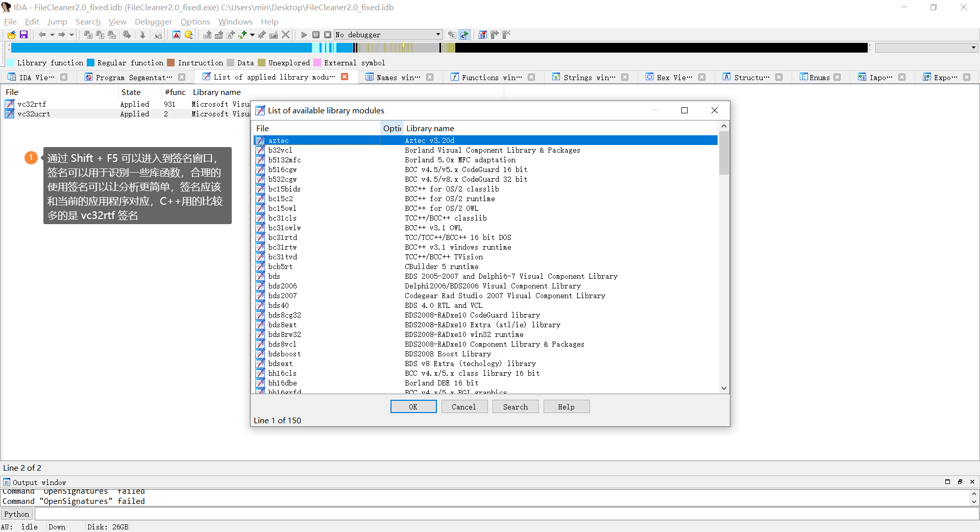The width and height of the screenshot is (980, 532).
Task: Click the red warning triangle toolbar icon
Action: pyautogui.click(x=176, y=35)
